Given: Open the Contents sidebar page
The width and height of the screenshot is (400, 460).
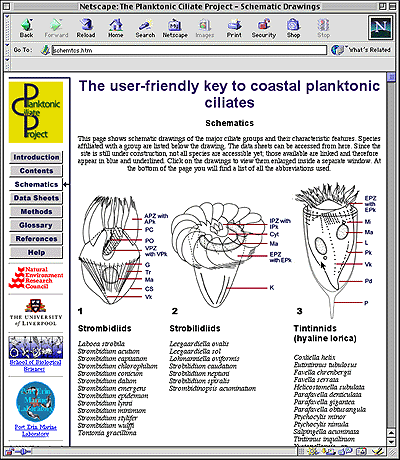Looking at the screenshot, I should point(36,171).
